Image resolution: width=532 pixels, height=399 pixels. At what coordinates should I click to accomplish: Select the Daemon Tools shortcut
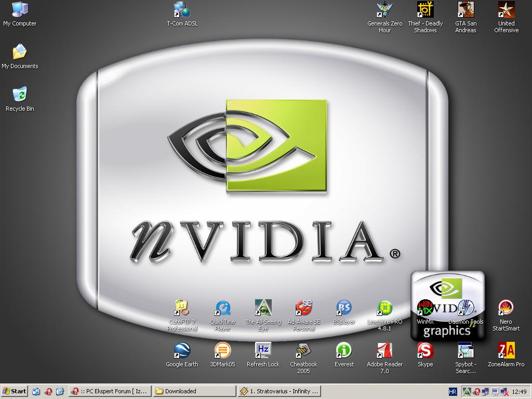[466, 312]
